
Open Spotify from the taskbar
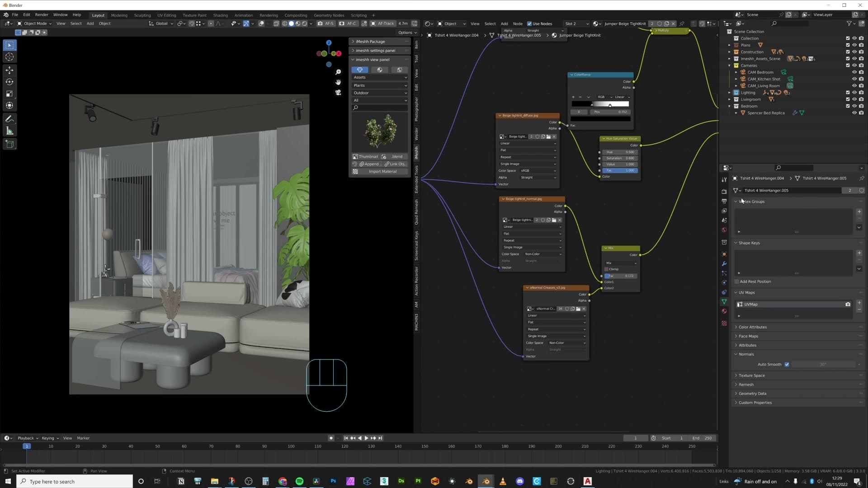pyautogui.click(x=299, y=481)
